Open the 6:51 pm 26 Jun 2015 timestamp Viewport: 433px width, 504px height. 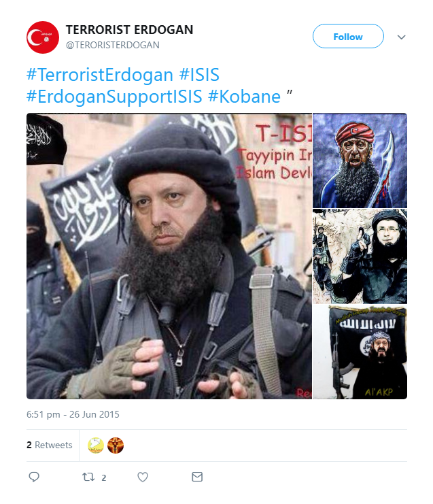73,414
